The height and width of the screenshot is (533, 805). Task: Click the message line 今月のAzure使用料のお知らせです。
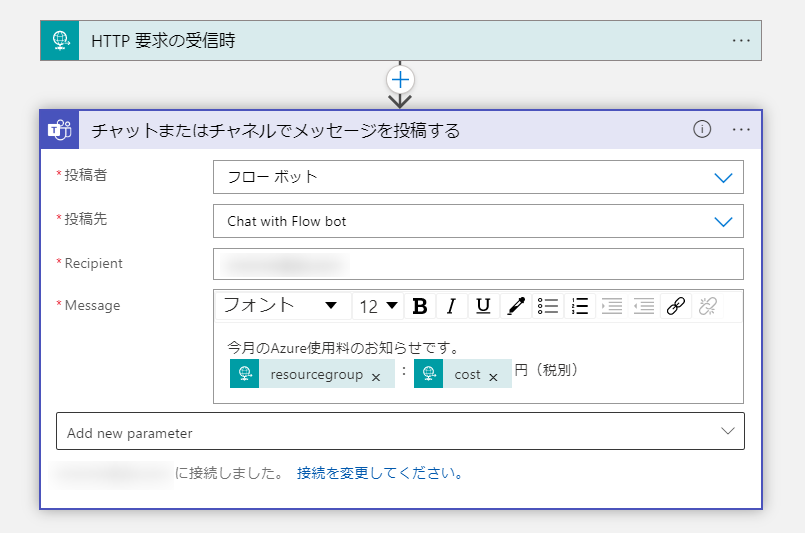(344, 348)
